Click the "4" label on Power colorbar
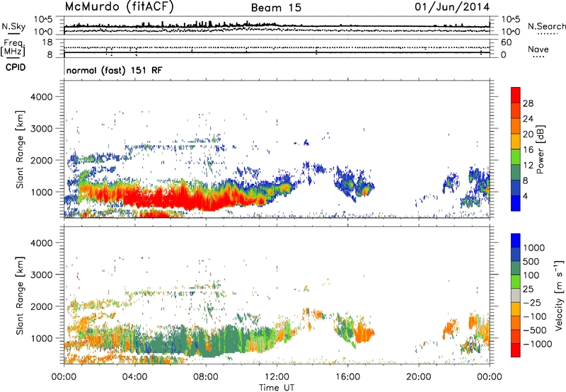 526,197
